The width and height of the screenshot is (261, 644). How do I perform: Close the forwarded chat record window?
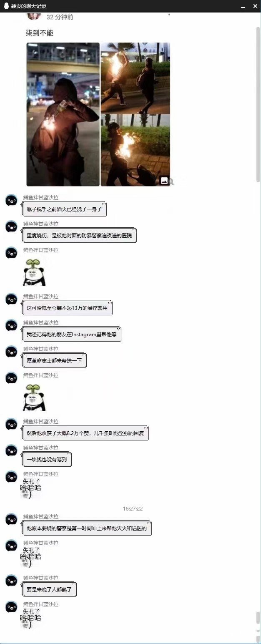point(255,6)
